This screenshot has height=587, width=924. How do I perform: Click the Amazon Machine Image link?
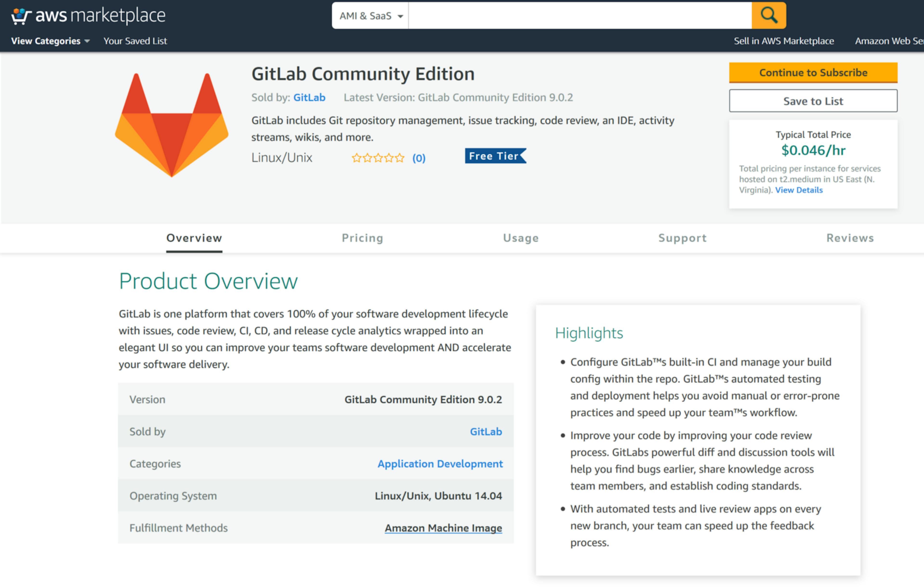443,528
